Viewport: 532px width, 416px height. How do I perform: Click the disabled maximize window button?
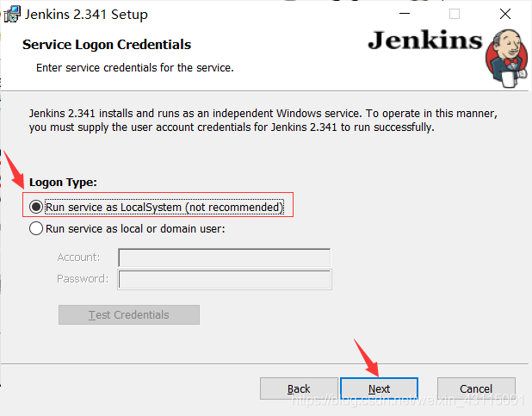tap(455, 14)
